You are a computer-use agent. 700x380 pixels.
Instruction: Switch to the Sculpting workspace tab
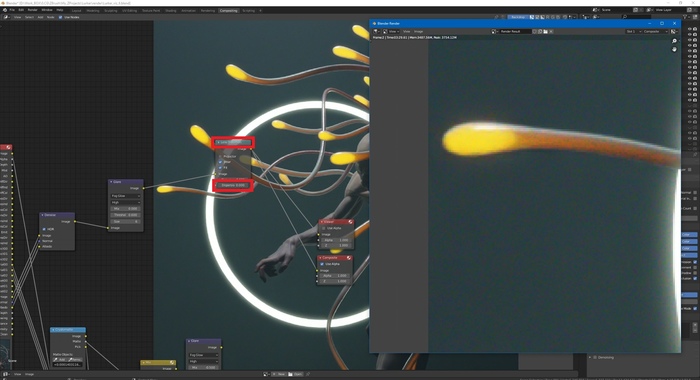tap(111, 10)
